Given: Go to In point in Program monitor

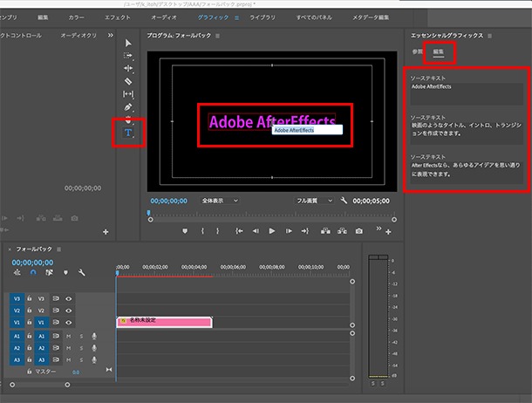Looking at the screenshot, I should click(x=239, y=231).
